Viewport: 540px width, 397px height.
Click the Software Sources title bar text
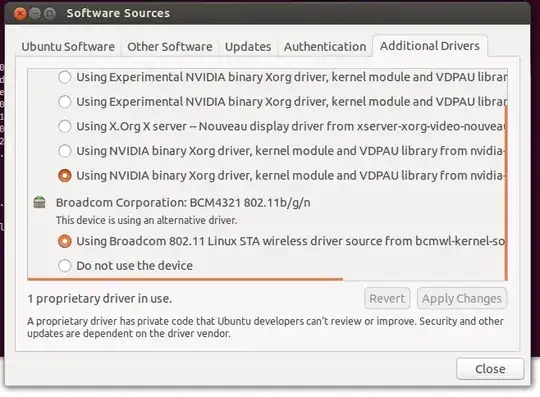pyautogui.click(x=118, y=13)
